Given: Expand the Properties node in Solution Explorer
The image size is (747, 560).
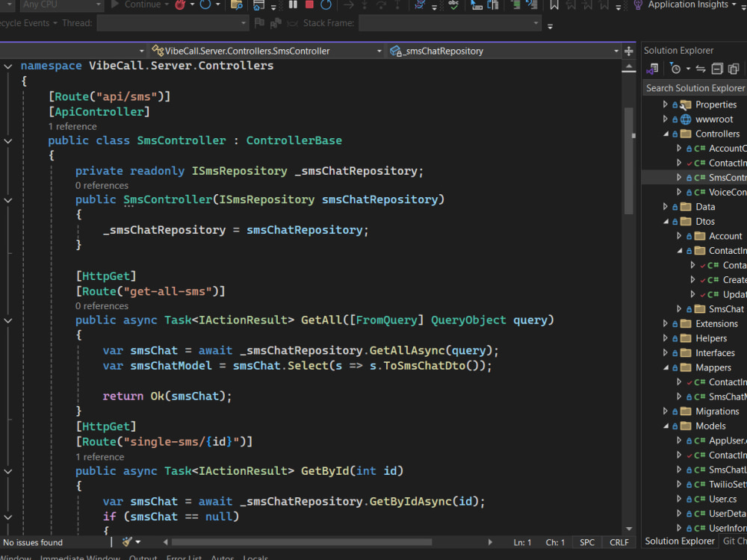Looking at the screenshot, I should (666, 105).
